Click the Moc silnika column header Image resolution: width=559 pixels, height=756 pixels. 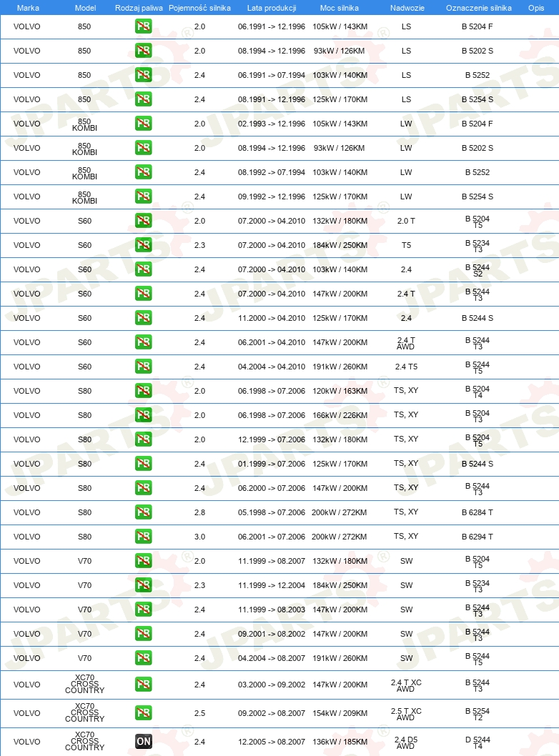[x=339, y=8]
